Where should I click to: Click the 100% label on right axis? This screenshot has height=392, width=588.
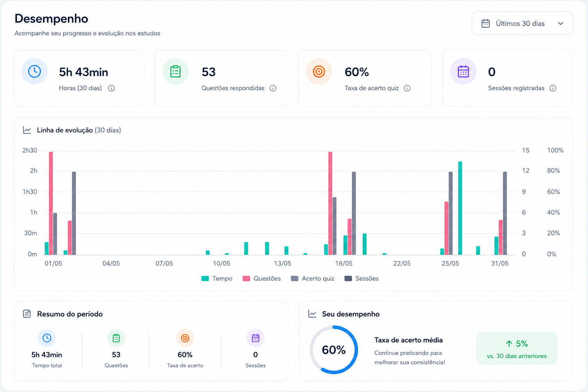(x=555, y=150)
